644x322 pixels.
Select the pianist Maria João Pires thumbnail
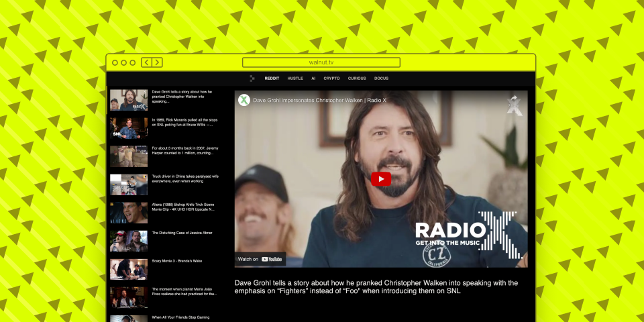129,297
